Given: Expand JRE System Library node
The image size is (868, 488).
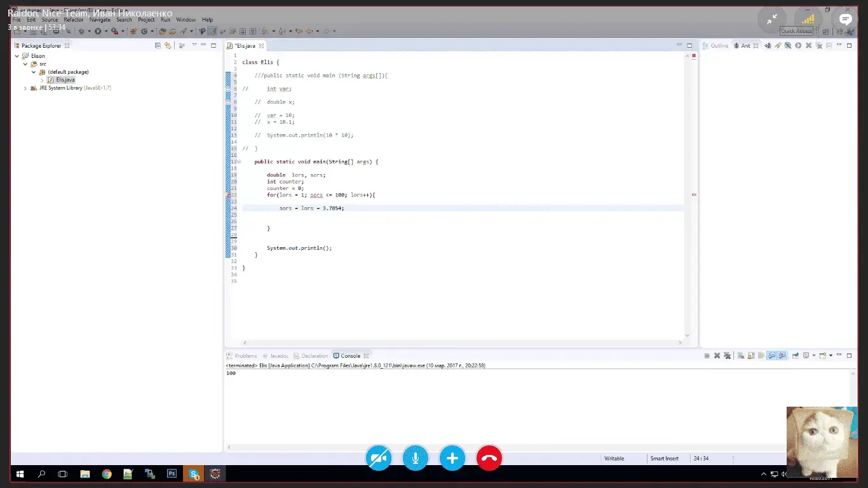Looking at the screenshot, I should tap(25, 88).
